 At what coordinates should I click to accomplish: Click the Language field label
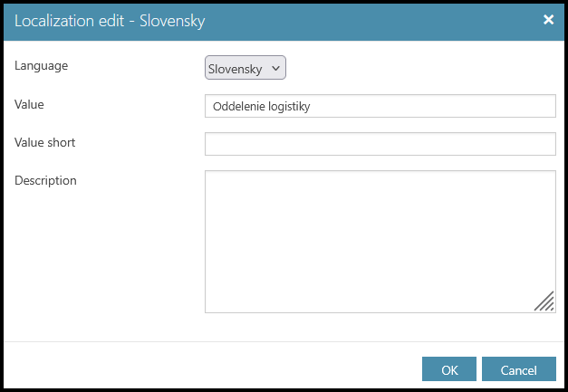click(41, 66)
